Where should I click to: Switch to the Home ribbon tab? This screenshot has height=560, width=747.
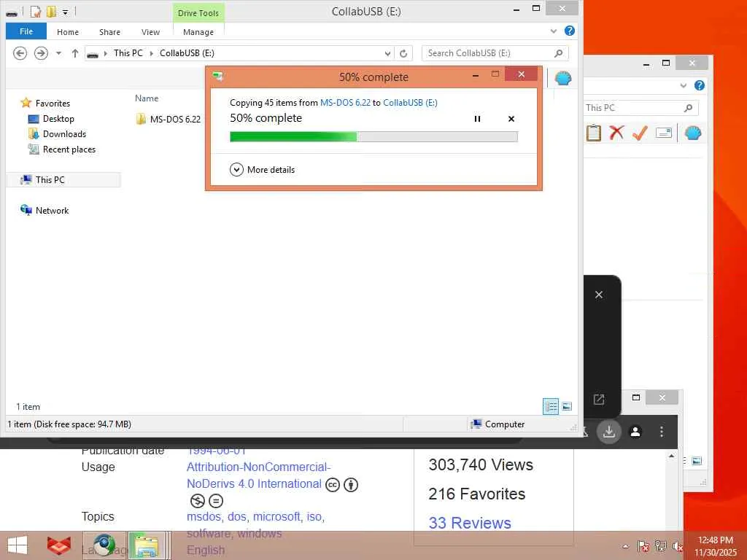pos(68,32)
